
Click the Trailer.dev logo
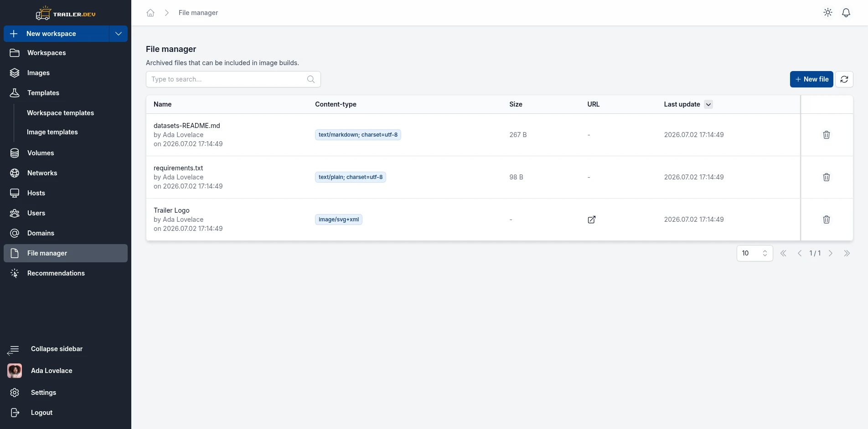coord(66,13)
